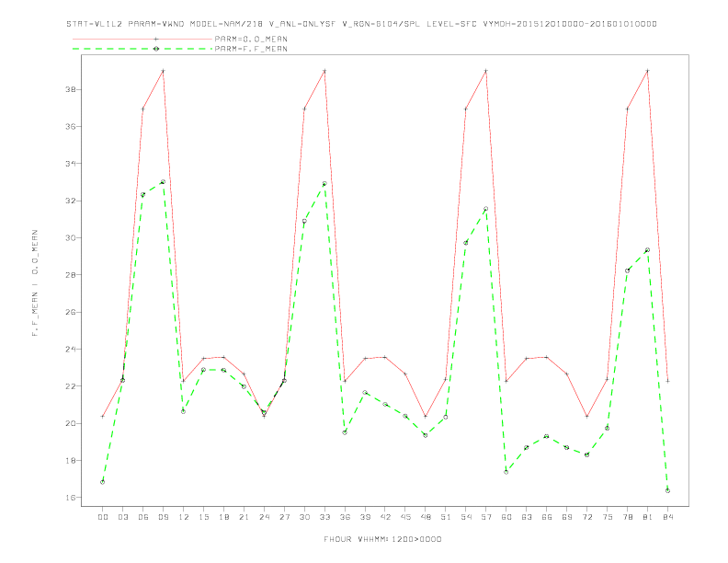728x563 pixels.
Task: Click green forecast circle marker at hour 84
Action: [x=667, y=490]
